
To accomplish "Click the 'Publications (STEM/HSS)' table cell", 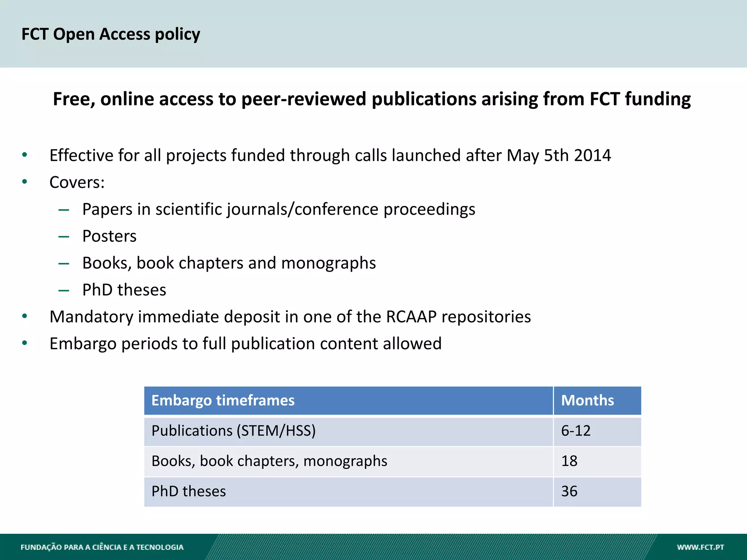I will tap(348, 431).
